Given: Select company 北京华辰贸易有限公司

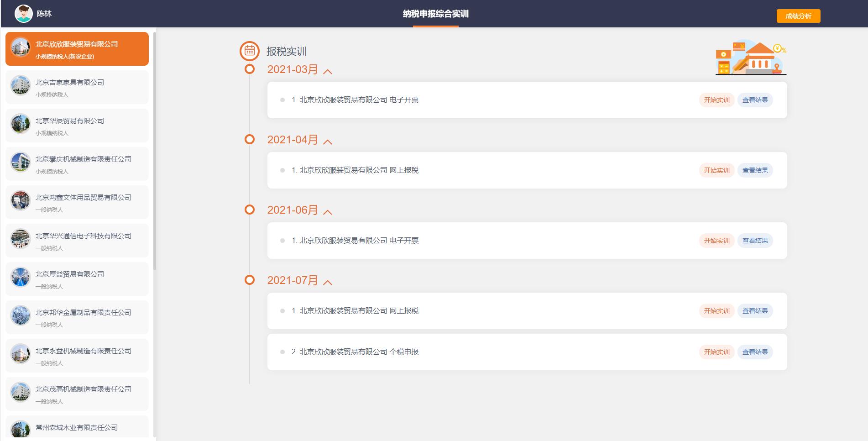Looking at the screenshot, I should click(77, 126).
